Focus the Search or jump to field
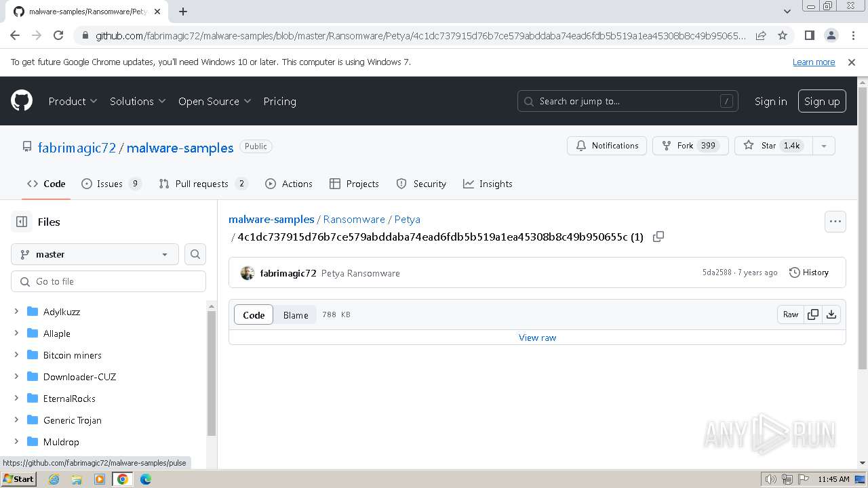The image size is (868, 488). click(628, 101)
